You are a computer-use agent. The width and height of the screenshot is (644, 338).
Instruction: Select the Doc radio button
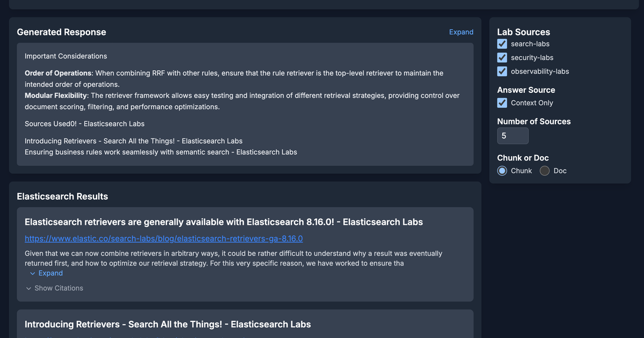545,171
